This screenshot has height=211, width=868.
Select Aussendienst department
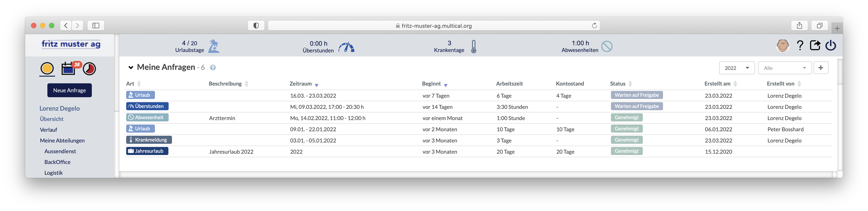tap(60, 151)
